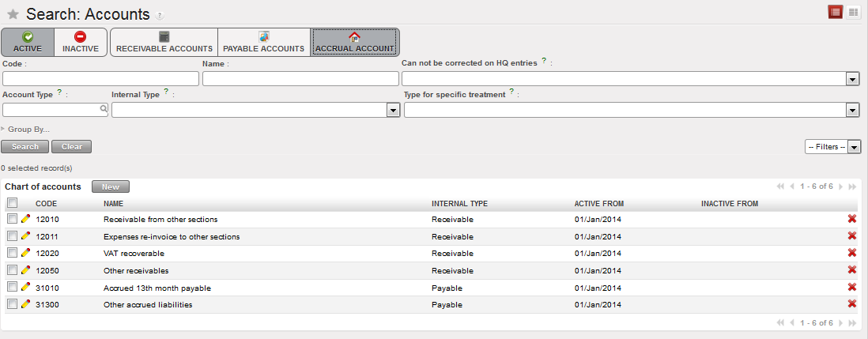Screen dimensions: 868x339
Task: Toggle the select-all checkbox in table header
Action: 12,203
